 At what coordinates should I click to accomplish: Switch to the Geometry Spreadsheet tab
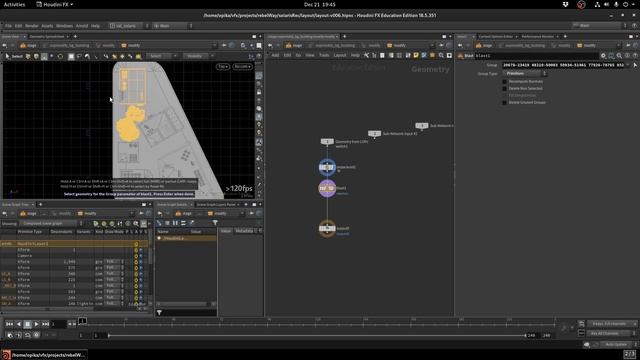tap(47, 36)
